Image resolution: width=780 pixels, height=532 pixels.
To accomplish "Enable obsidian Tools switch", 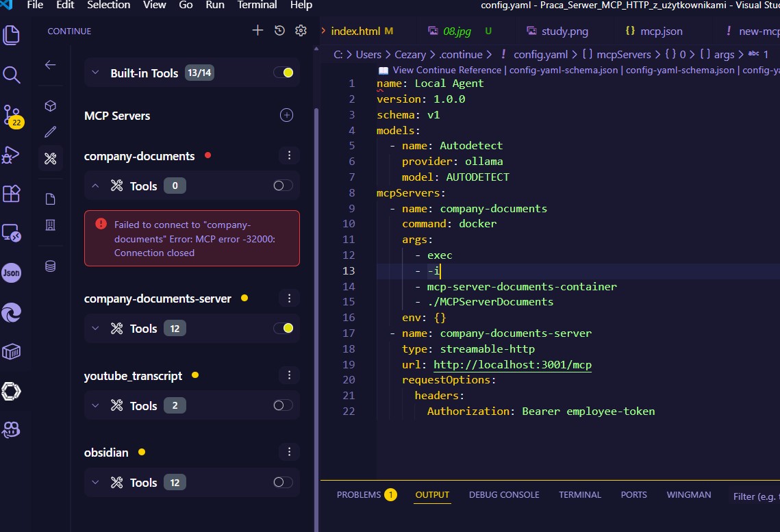I will 283,482.
